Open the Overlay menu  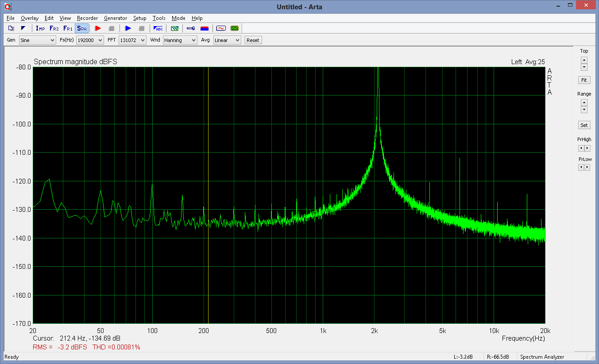tap(29, 18)
